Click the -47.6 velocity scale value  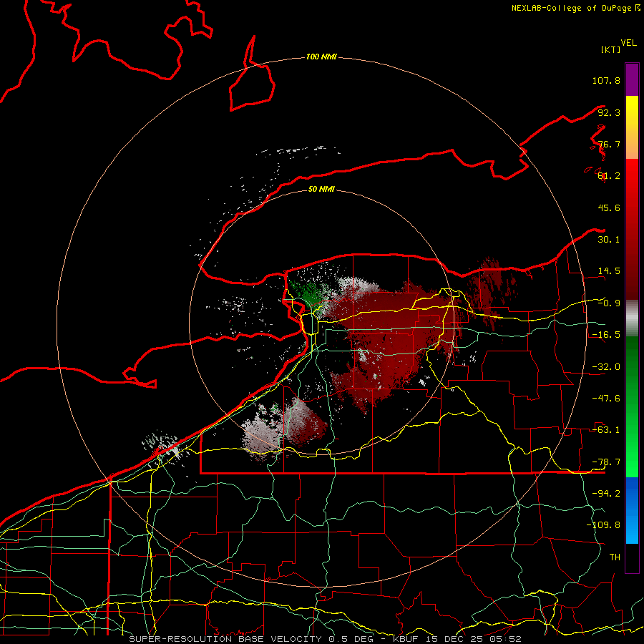pos(606,399)
